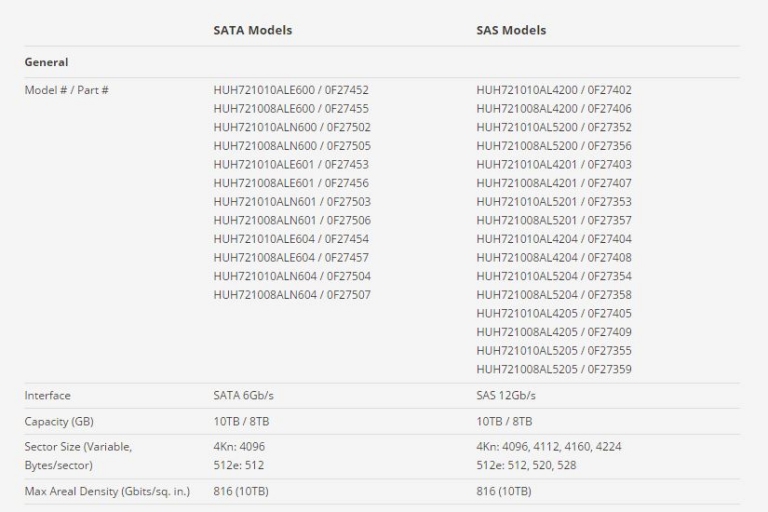Select model HUH721010ALE600 / 0F27452
The image size is (768, 512).
(x=291, y=90)
